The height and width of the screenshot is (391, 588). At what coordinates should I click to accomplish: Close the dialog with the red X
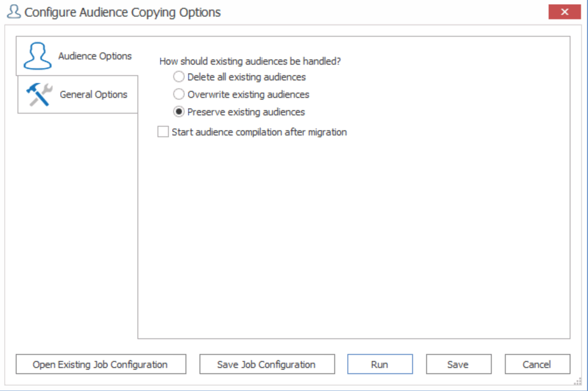point(565,11)
